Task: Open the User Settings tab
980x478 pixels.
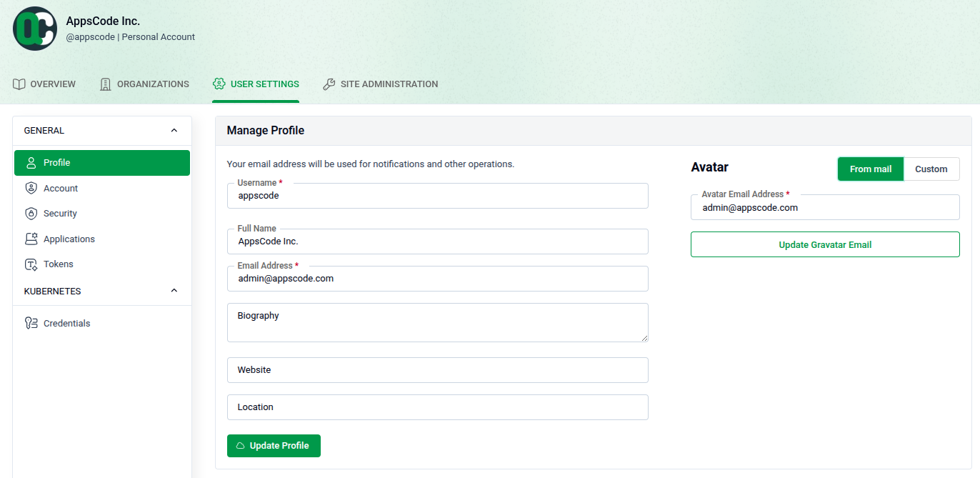Action: 256,84
